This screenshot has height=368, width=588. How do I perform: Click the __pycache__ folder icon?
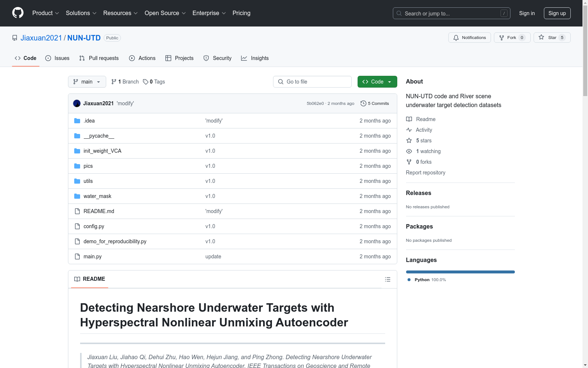tap(77, 136)
